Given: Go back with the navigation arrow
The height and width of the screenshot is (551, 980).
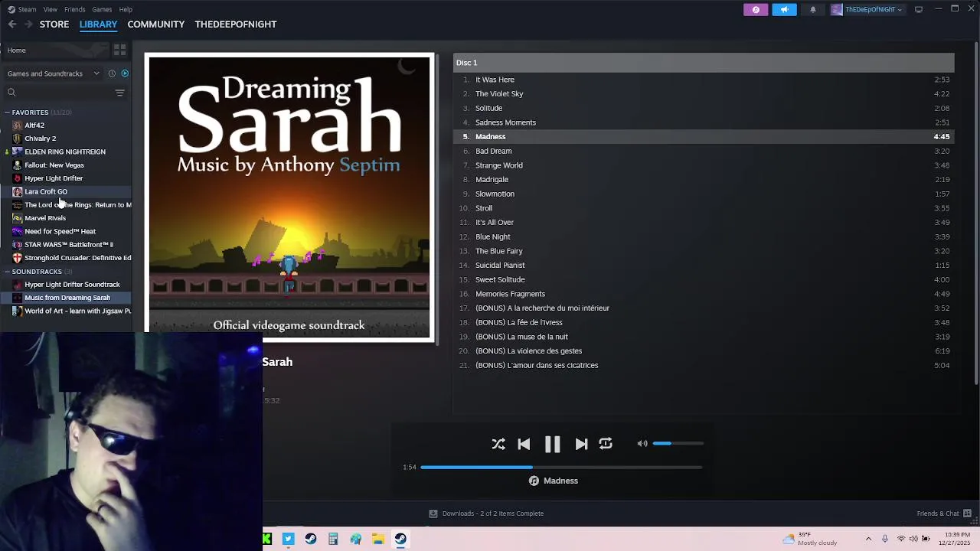Looking at the screenshot, I should [x=12, y=24].
